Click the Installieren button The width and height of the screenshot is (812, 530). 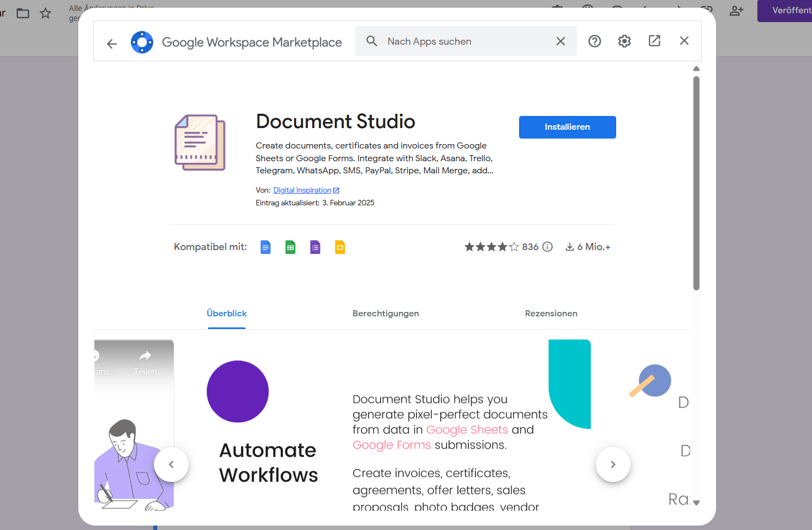[x=567, y=127]
